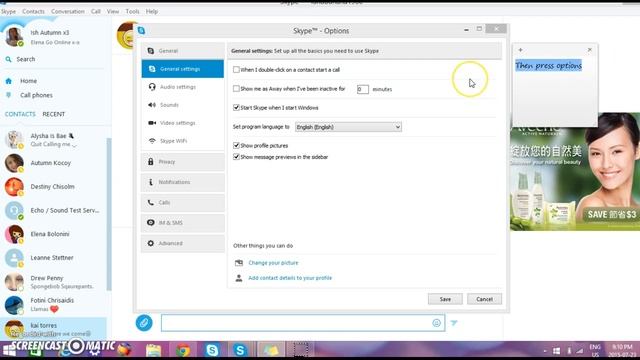Screen dimensions: 640x360
Task: Open Chrome from the taskbar
Action: click(183, 350)
